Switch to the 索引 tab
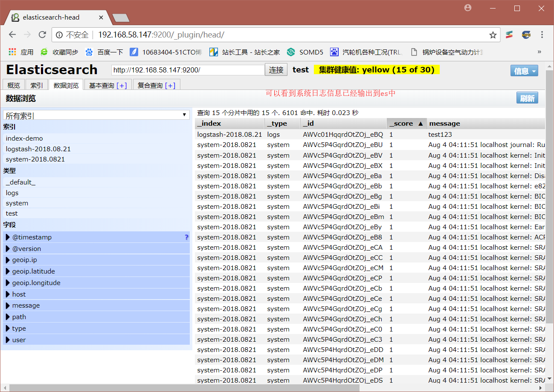 [37, 85]
